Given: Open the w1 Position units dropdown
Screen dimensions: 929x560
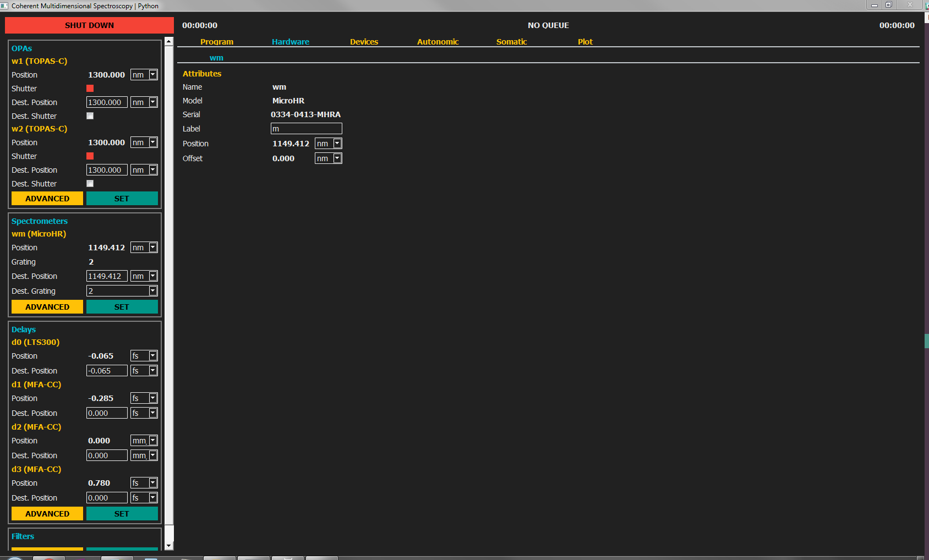Looking at the screenshot, I should (x=152, y=75).
